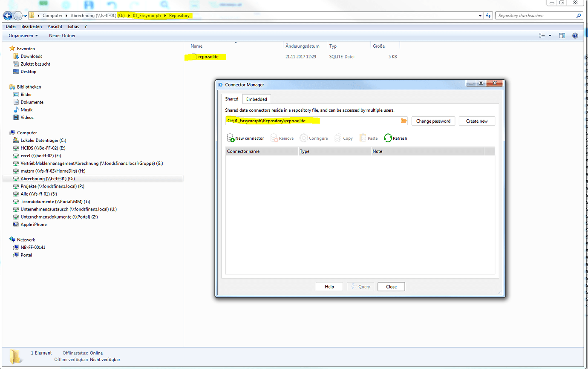Select the repo.sqlite file
588x369 pixels.
[x=208, y=56]
